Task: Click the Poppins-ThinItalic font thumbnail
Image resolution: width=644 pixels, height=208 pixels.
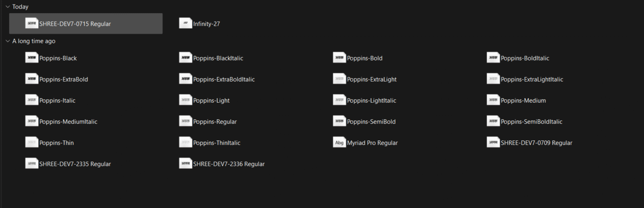Action: point(186,143)
